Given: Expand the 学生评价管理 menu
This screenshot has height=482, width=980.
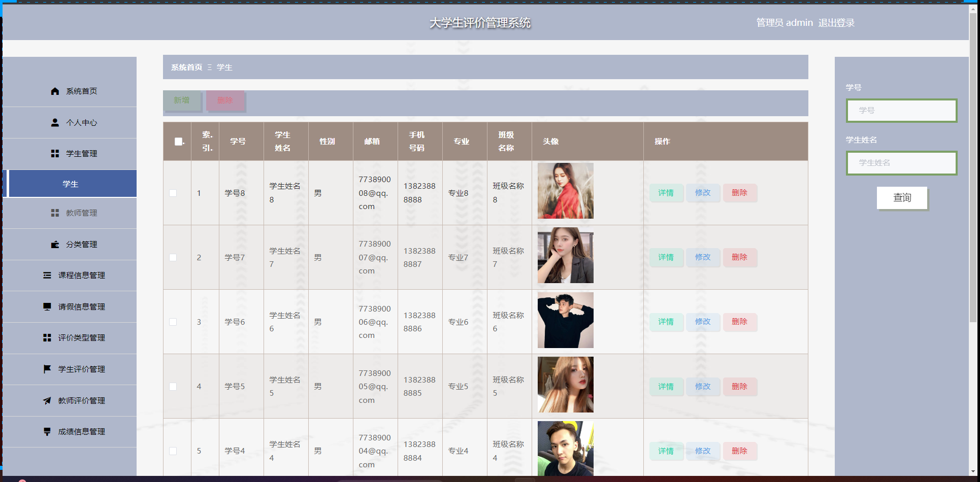Looking at the screenshot, I should [x=70, y=369].
